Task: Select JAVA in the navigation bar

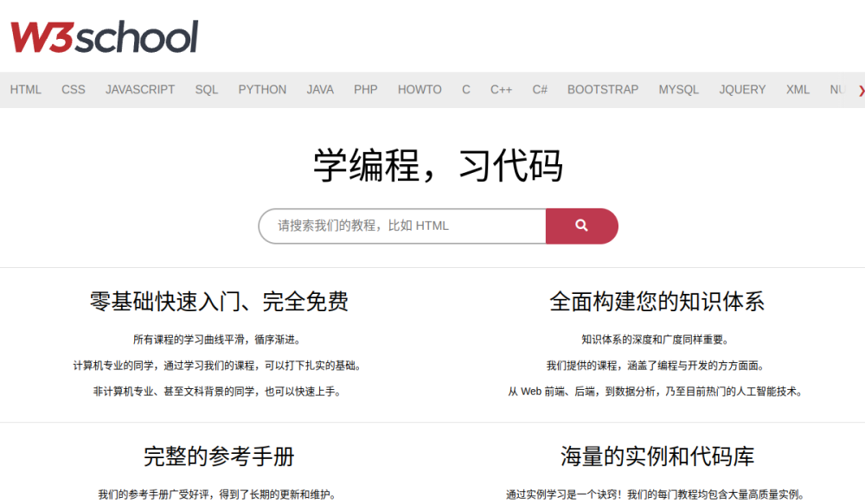Action: [320, 90]
